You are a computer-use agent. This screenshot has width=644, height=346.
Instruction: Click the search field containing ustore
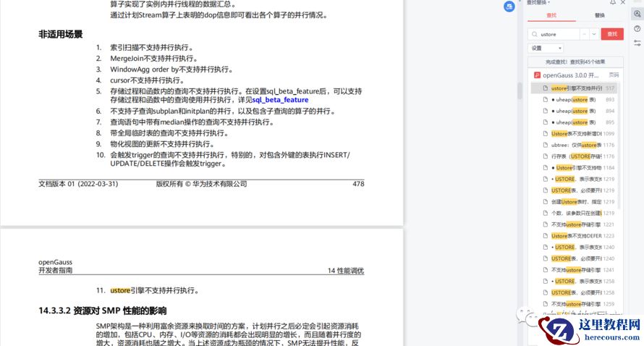tap(554, 34)
